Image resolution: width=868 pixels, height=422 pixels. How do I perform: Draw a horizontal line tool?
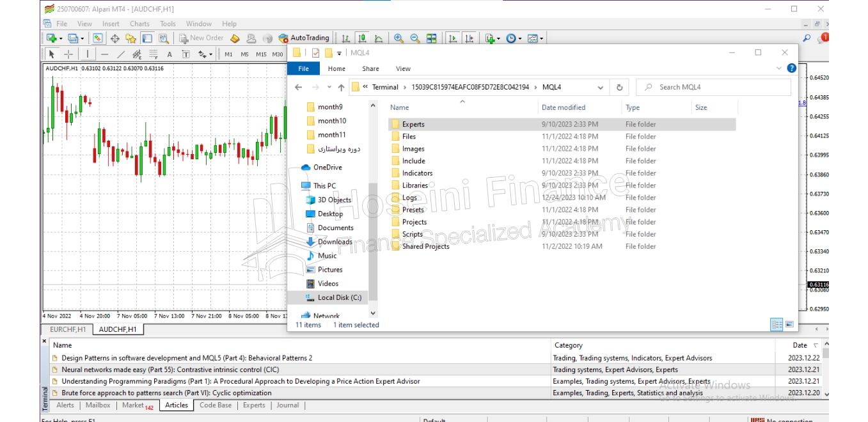pos(104,54)
